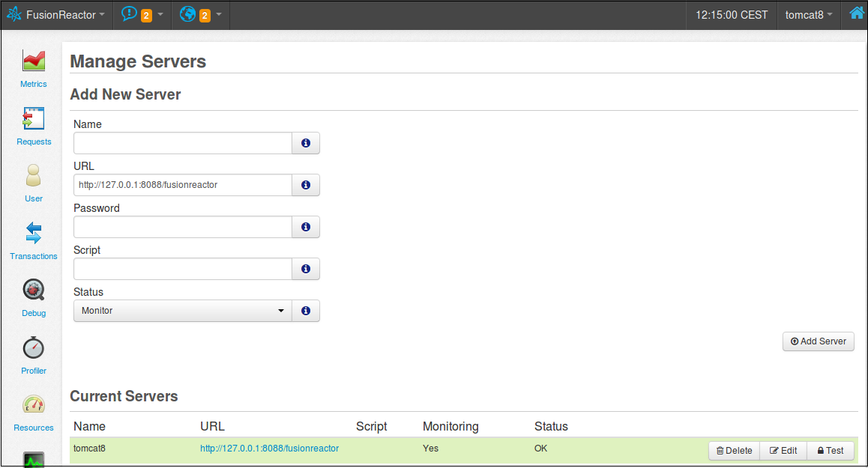Image resolution: width=868 pixels, height=468 pixels.
Task: Open the notifications dropdown with badge 2
Action: click(x=142, y=15)
